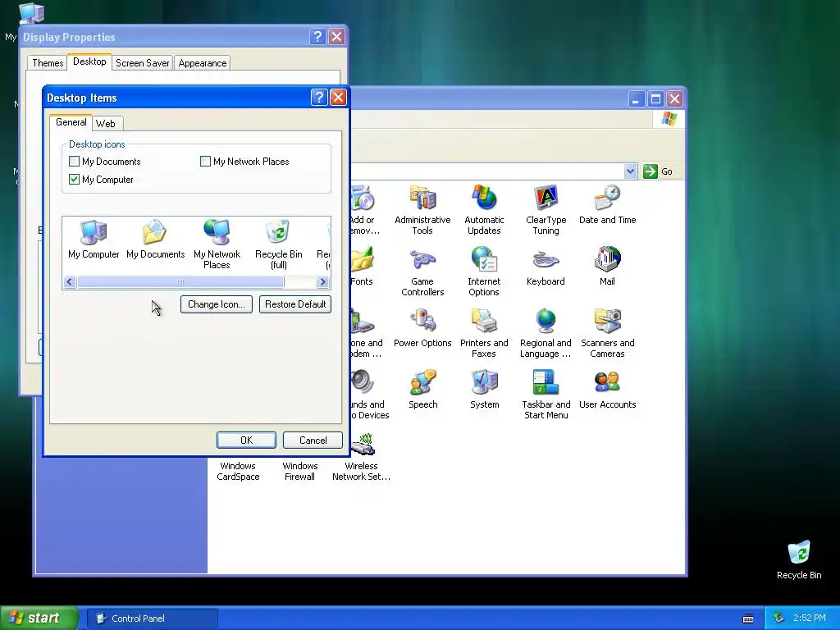Cancel the Desktop Items dialog
Viewport: 840px width, 630px height.
click(313, 441)
